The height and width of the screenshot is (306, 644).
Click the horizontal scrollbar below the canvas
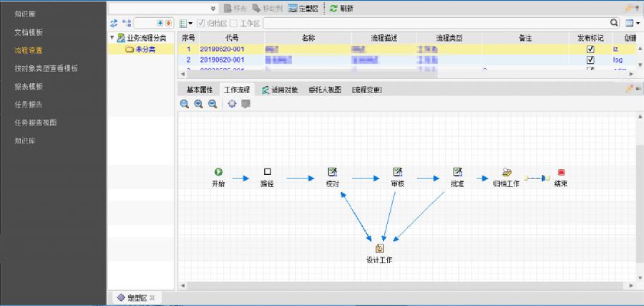pos(401,285)
